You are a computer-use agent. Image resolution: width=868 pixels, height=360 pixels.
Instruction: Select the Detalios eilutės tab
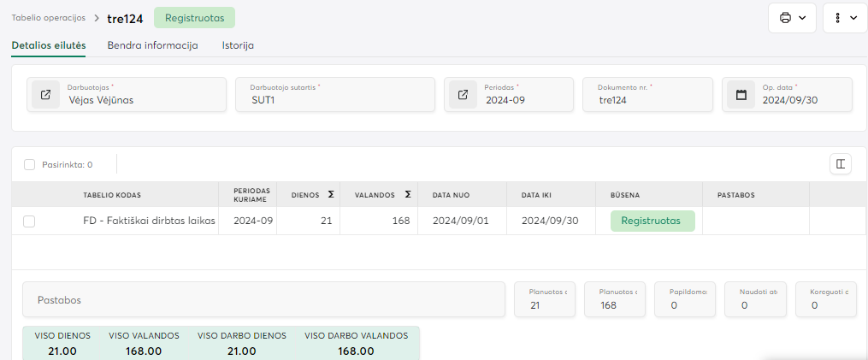[49, 45]
